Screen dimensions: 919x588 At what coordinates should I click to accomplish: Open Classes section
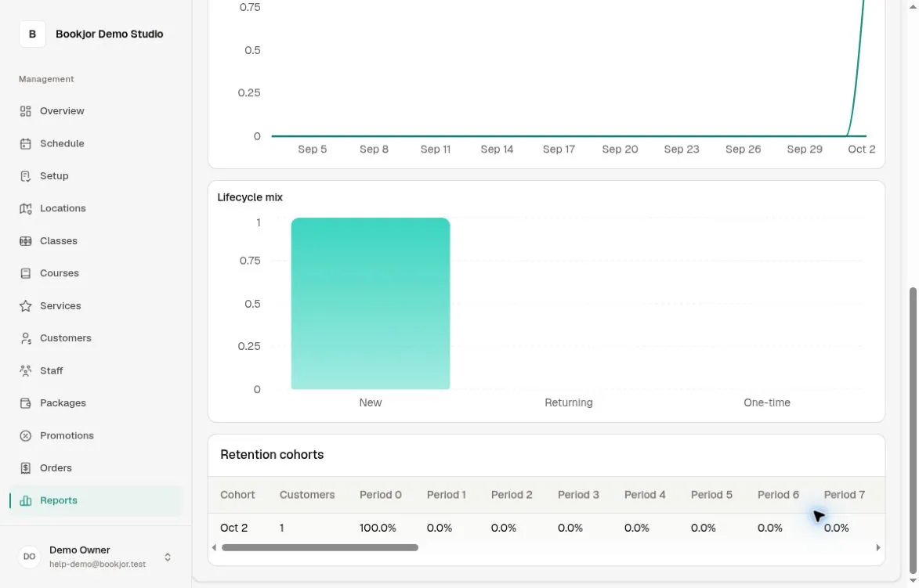point(95,241)
